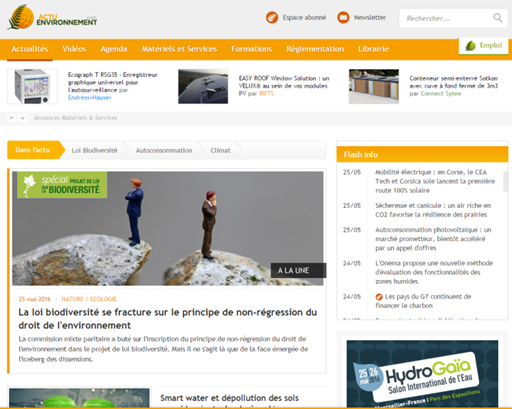Image resolution: width=512 pixels, height=409 pixels.
Task: Open the Actualités menu
Action: click(x=30, y=49)
